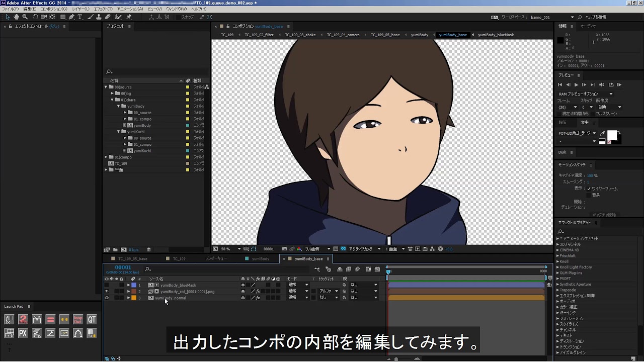
Task: Select the Clone Stamp tool
Action: (x=99, y=17)
